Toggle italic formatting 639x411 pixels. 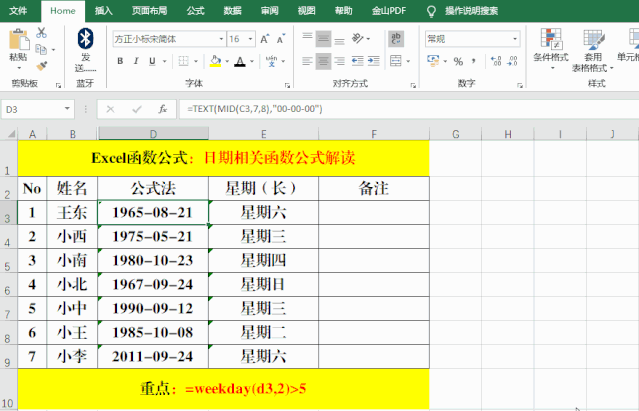tap(138, 62)
